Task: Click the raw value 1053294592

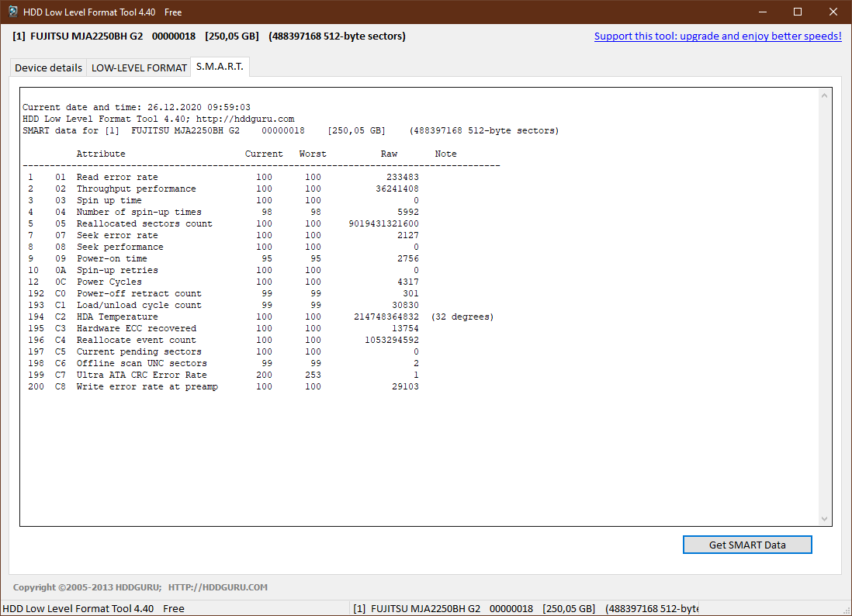Action: click(392, 340)
